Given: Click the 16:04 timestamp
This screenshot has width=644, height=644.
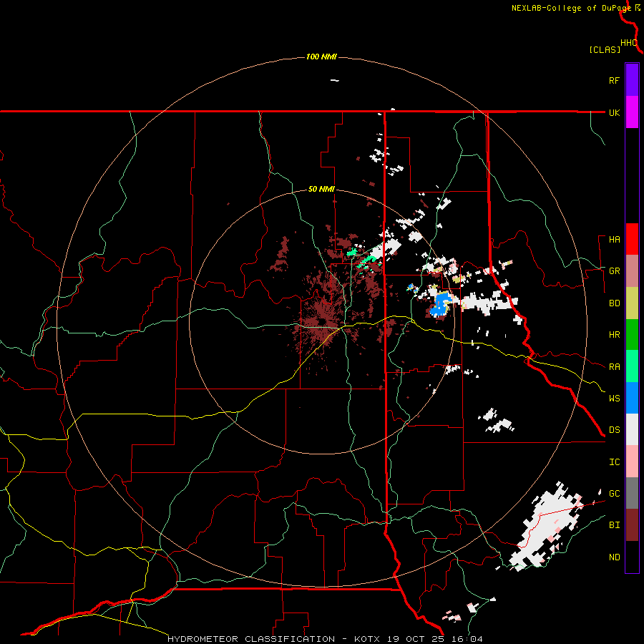Looking at the screenshot, I should pyautogui.click(x=468, y=639).
